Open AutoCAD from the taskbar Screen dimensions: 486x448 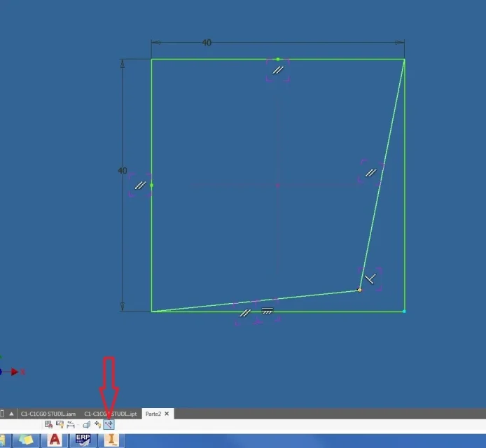[x=55, y=440]
